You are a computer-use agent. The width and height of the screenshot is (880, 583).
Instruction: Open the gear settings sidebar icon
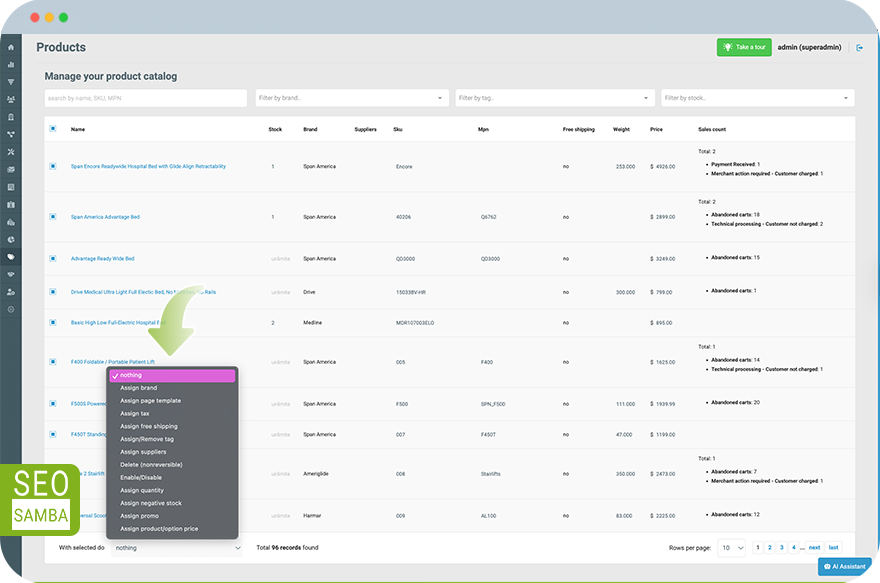[x=11, y=309]
